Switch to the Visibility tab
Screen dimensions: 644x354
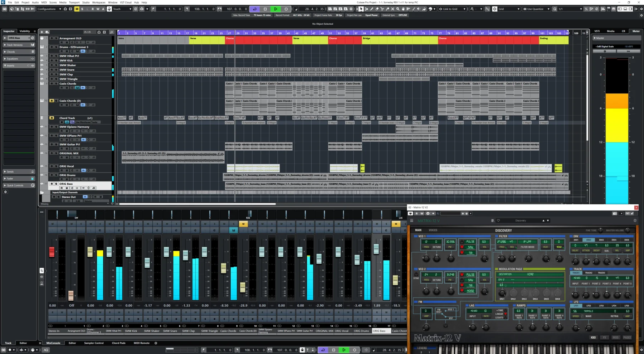pyautogui.click(x=25, y=31)
